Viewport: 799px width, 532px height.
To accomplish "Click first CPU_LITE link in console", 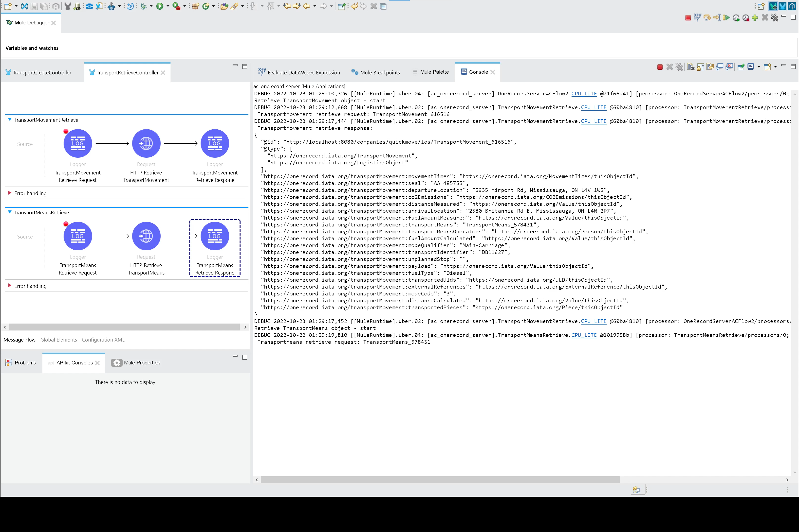I will pos(584,94).
